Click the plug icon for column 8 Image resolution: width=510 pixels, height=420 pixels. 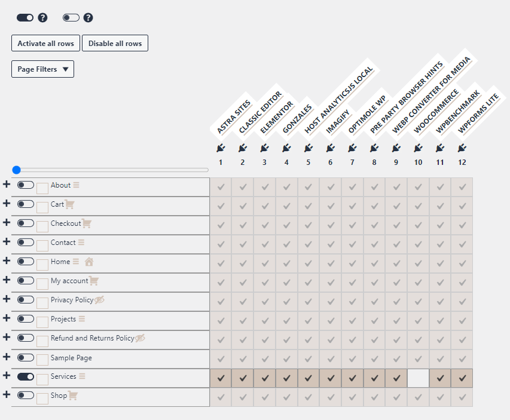(x=374, y=148)
